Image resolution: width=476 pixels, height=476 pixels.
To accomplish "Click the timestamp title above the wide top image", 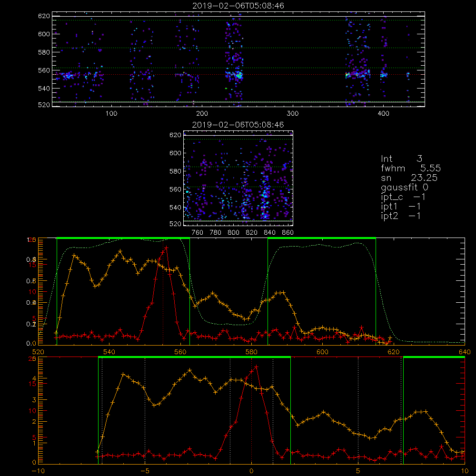I will (x=238, y=6).
